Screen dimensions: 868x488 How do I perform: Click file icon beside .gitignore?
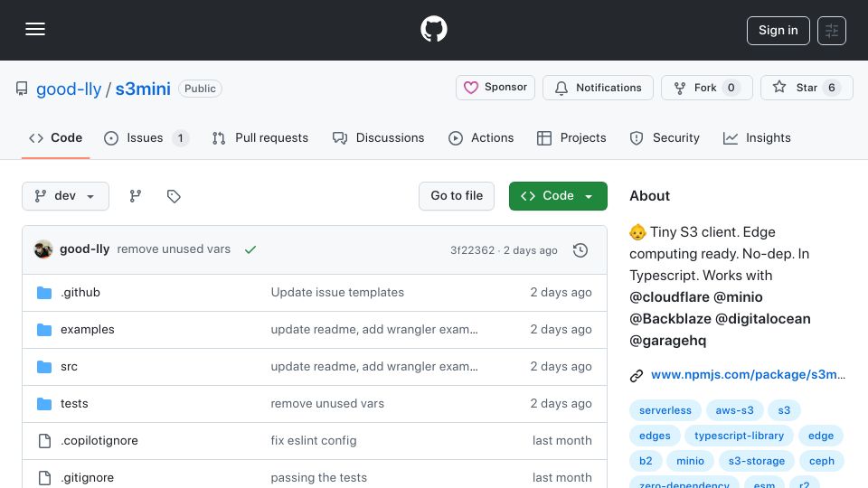coord(44,478)
